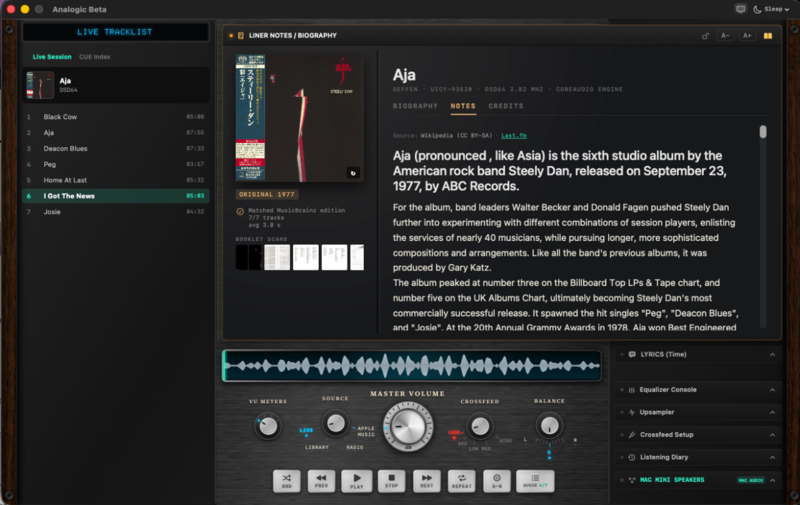Expand the MAC MINI SPEAKERS panel chevron
This screenshot has height=505, width=800.
(772, 480)
